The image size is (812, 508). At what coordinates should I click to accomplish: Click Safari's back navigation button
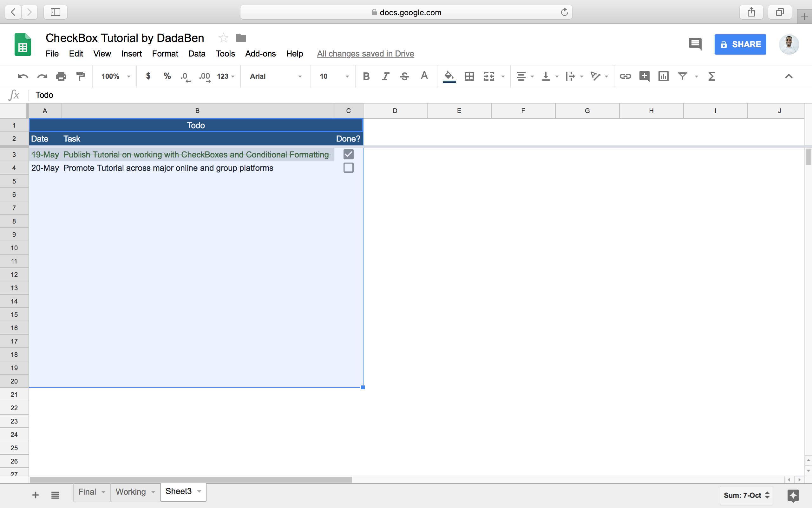(x=13, y=12)
